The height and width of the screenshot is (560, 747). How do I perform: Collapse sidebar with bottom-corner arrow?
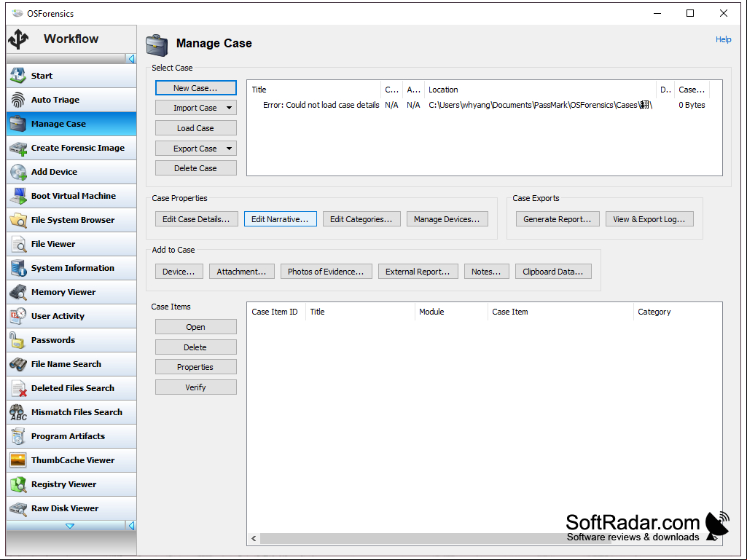point(131,526)
